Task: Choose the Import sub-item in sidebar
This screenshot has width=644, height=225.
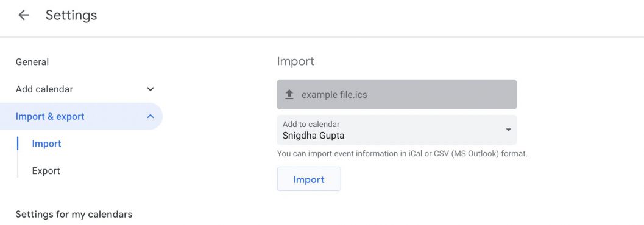Action: point(46,144)
